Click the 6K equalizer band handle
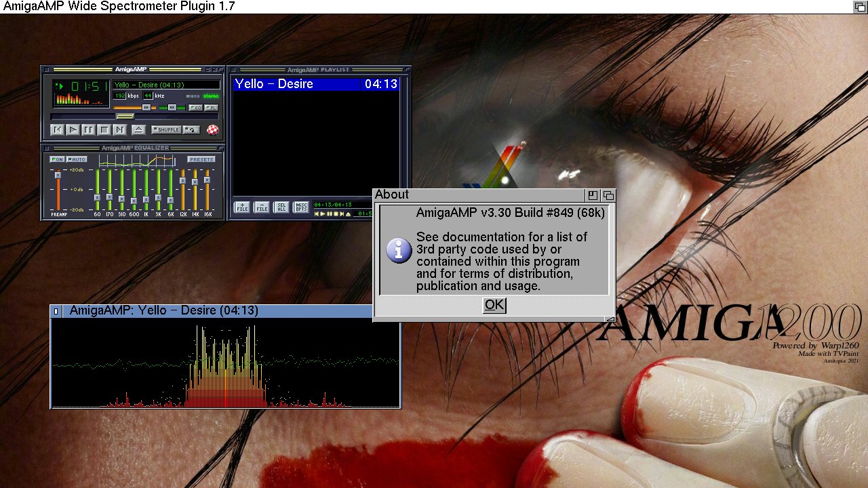The image size is (868, 488). (x=170, y=200)
